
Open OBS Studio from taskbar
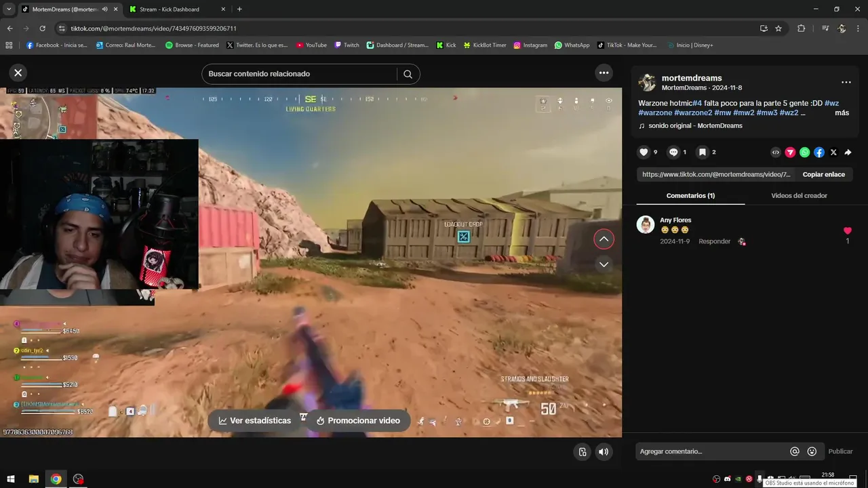coord(79,479)
